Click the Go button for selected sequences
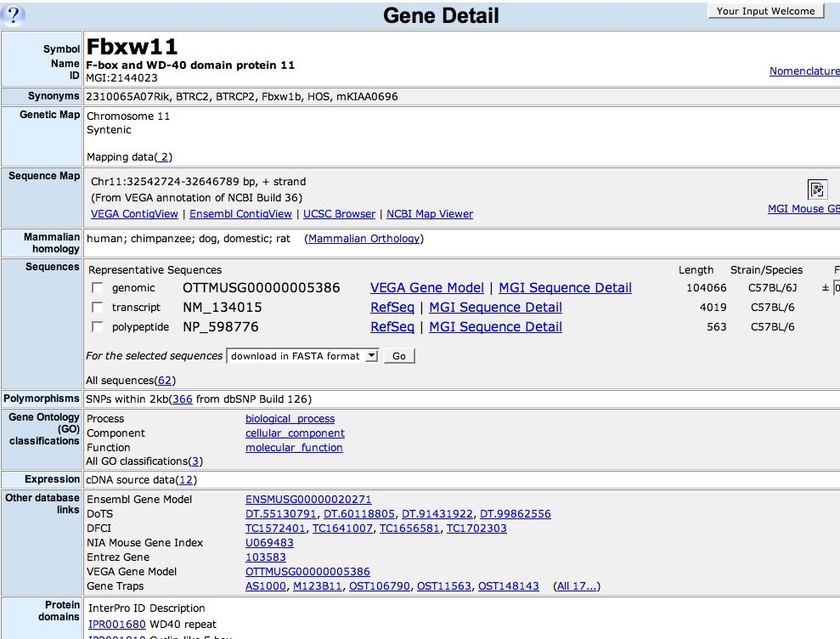This screenshot has height=639, width=840. tap(399, 356)
